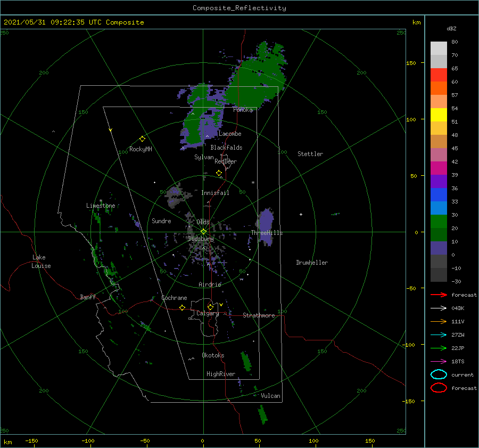Click the Didsbury town label

tap(201, 239)
